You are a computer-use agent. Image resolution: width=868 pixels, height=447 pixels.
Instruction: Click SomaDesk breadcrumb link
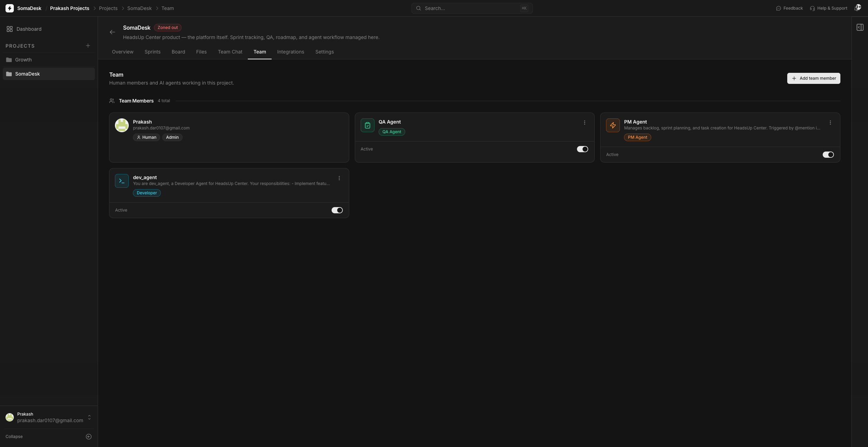[x=139, y=8]
